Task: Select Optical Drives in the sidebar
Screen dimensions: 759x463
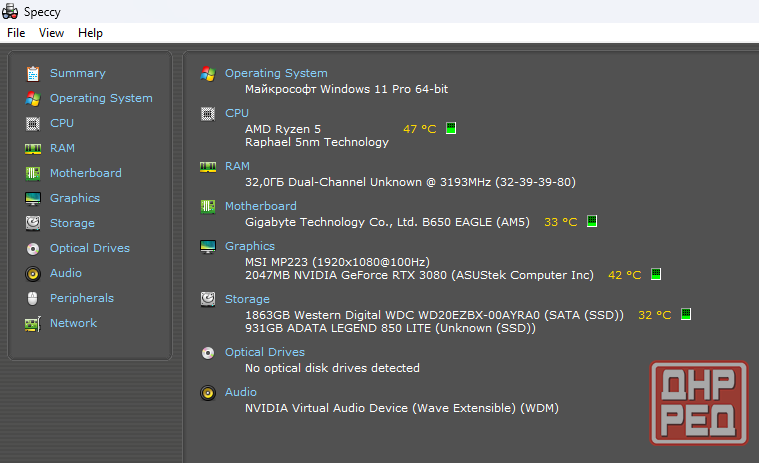Action: point(90,248)
